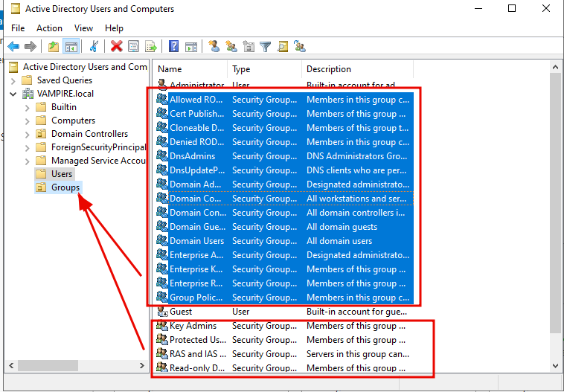The image size is (564, 392).
Task: Select the Enterprise A... group row
Action: click(x=285, y=255)
